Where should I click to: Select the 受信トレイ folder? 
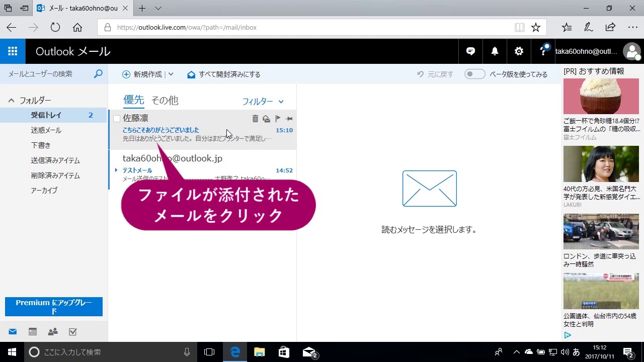coord(54,115)
